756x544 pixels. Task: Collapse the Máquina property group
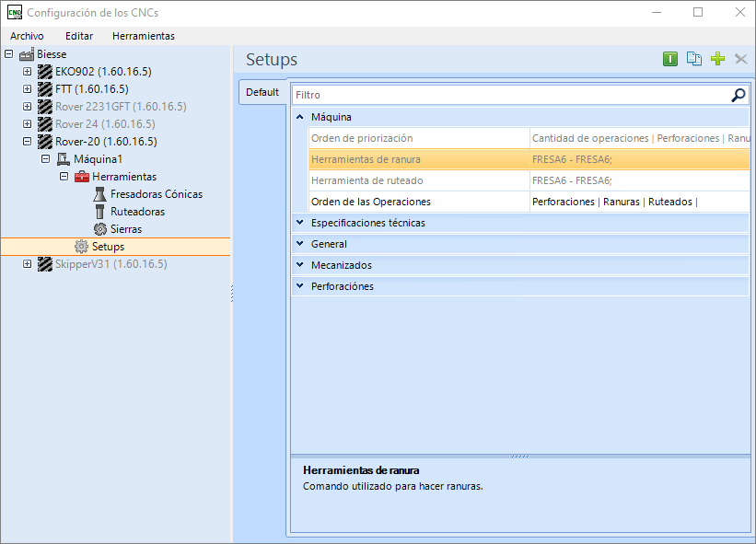pyautogui.click(x=300, y=117)
